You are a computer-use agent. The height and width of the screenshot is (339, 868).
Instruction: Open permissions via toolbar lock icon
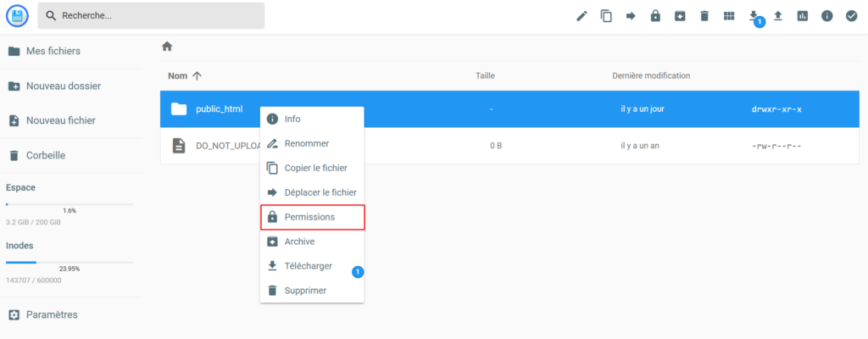click(655, 16)
